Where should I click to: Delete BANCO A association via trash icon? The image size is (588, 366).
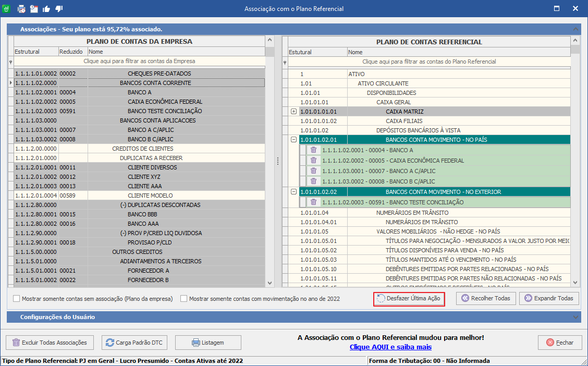313,150
